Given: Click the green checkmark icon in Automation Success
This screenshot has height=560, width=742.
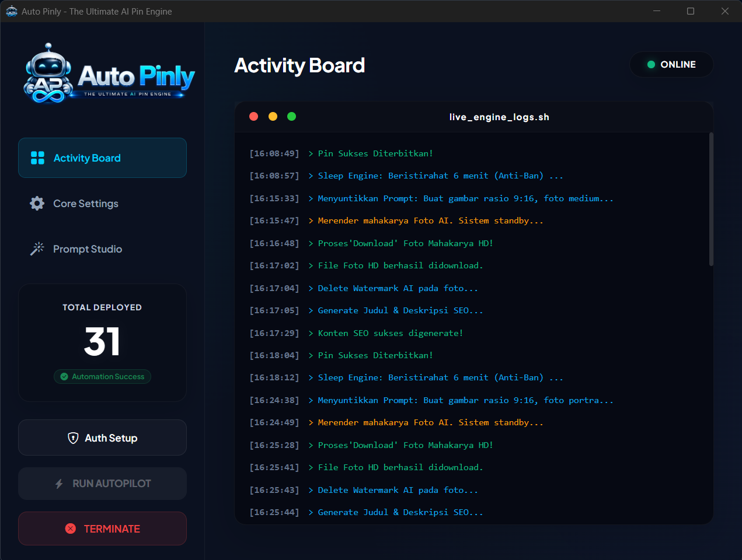Looking at the screenshot, I should [64, 377].
